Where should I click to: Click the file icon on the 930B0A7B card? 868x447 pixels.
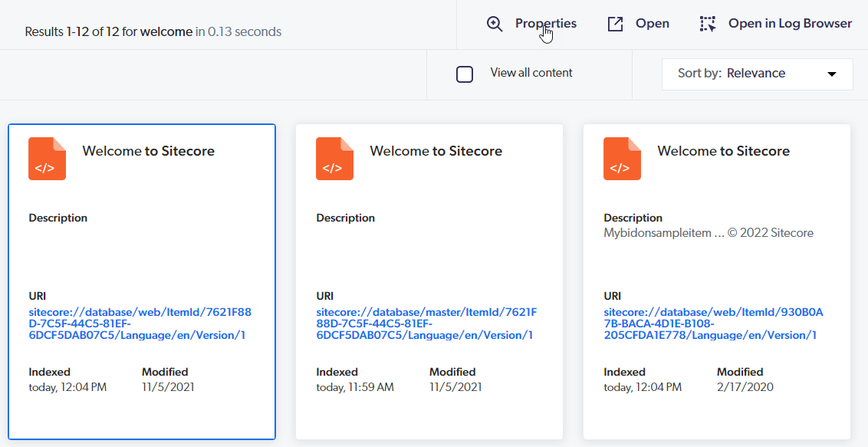[x=622, y=159]
